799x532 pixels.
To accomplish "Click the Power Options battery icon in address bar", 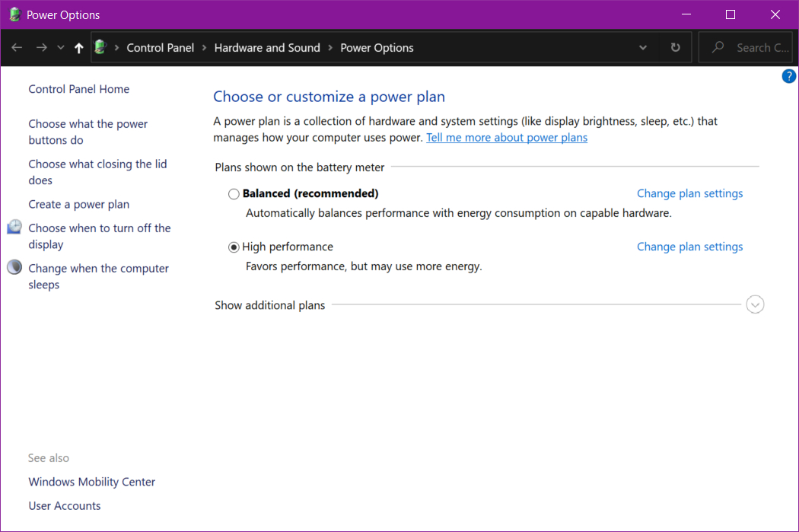I will (100, 47).
